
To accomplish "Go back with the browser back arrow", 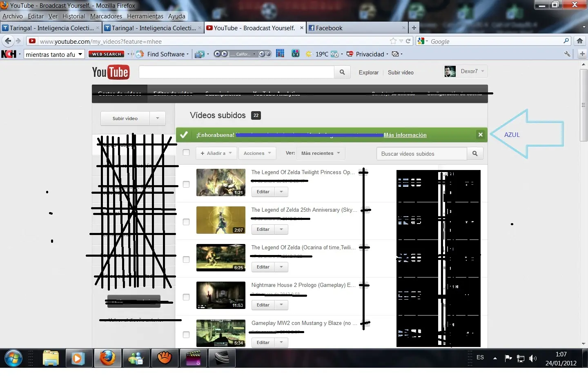I will [8, 41].
